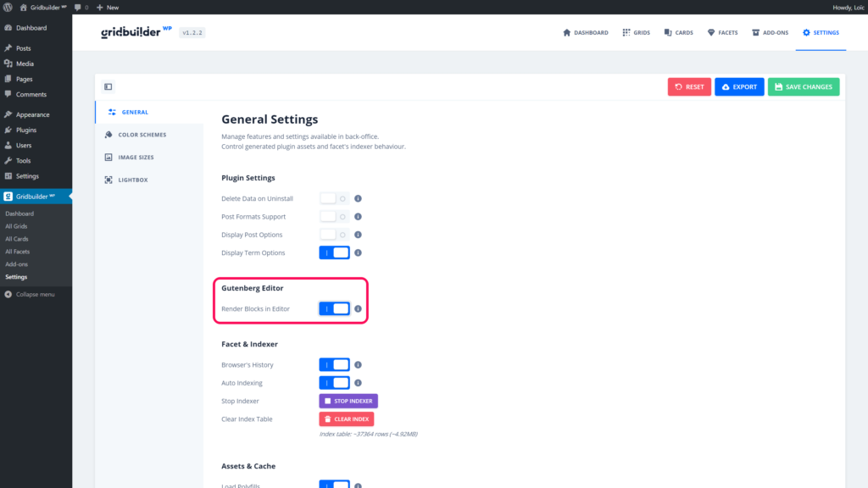Select Gridbuilder WP in sidebar

[36, 197]
